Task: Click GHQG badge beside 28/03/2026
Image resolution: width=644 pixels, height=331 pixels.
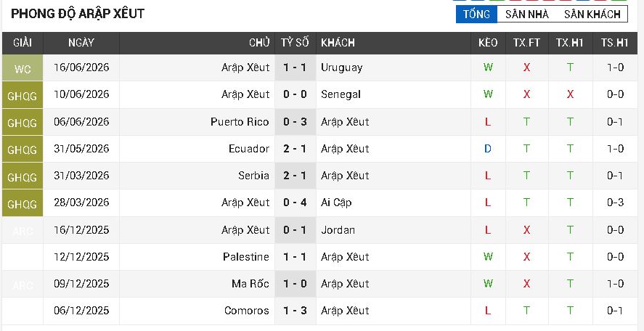Action: 23,203
